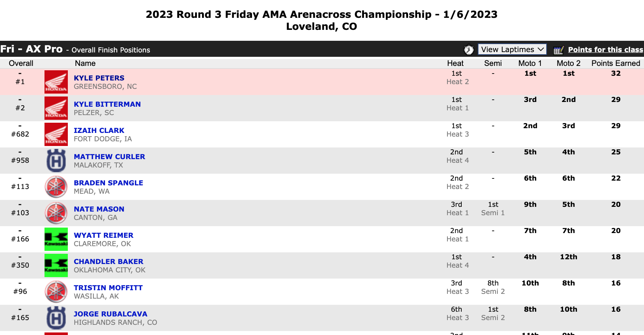Open Kyle Peters rider profile
This screenshot has height=335, width=644.
pos(99,78)
